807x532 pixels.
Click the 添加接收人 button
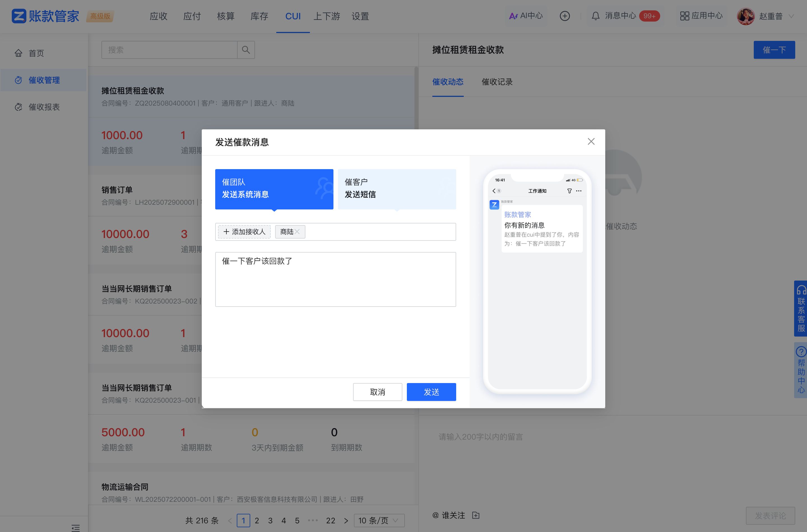244,232
